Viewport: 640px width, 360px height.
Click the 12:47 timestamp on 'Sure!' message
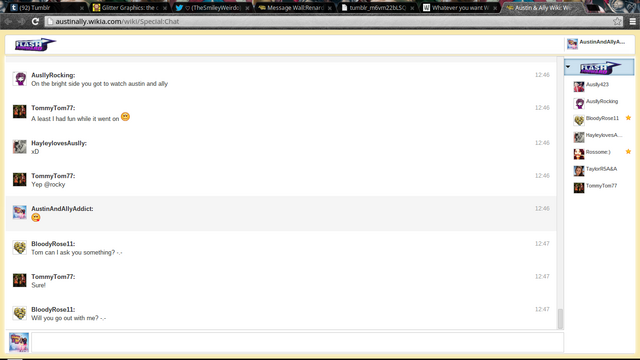pos(542,276)
